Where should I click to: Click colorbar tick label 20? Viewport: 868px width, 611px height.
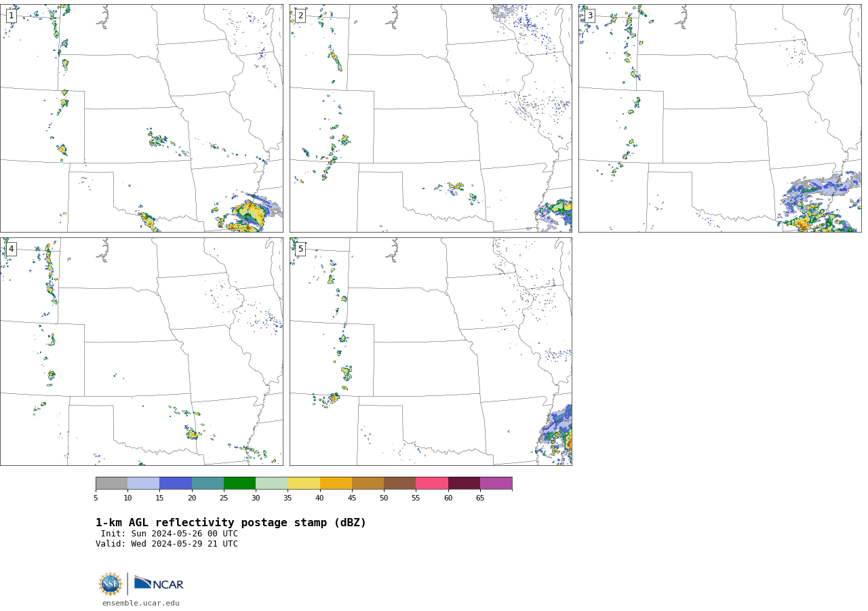pyautogui.click(x=192, y=498)
